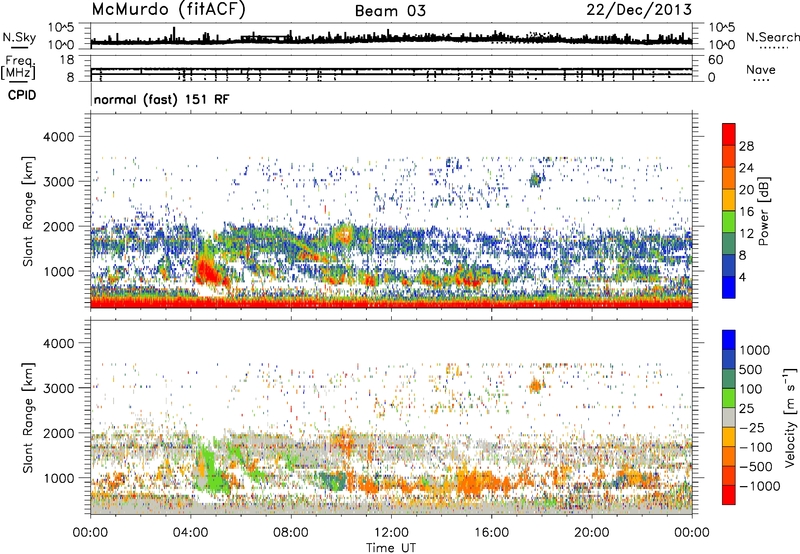Image resolution: width=800 pixels, height=554 pixels.
Task: Click the 18 tick on the frequency axis
Action: [x=67, y=60]
